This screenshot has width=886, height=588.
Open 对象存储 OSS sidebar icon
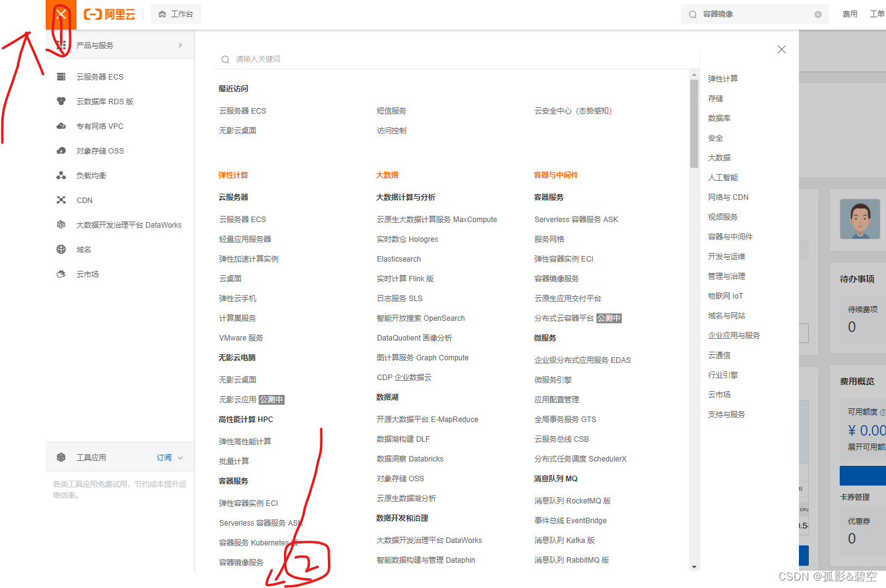click(61, 151)
